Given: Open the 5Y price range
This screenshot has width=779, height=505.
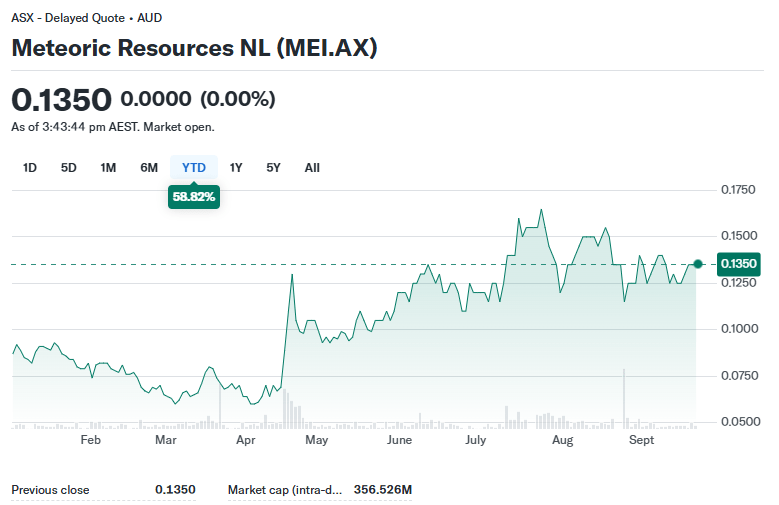Looking at the screenshot, I should pos(273,168).
